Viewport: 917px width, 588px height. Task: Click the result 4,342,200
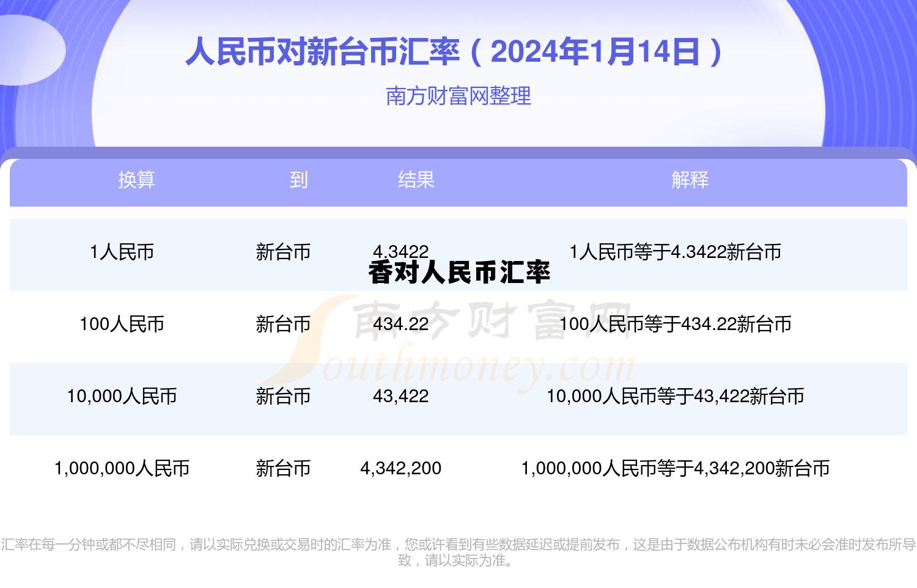click(401, 469)
